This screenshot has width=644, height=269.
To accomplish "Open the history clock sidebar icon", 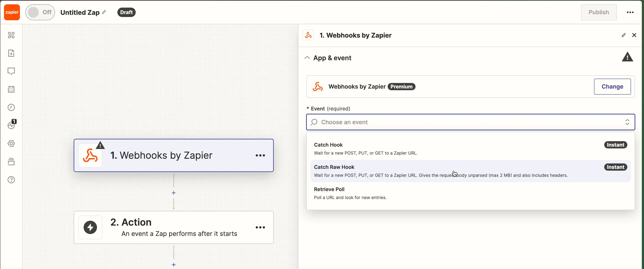I will pos(11,107).
